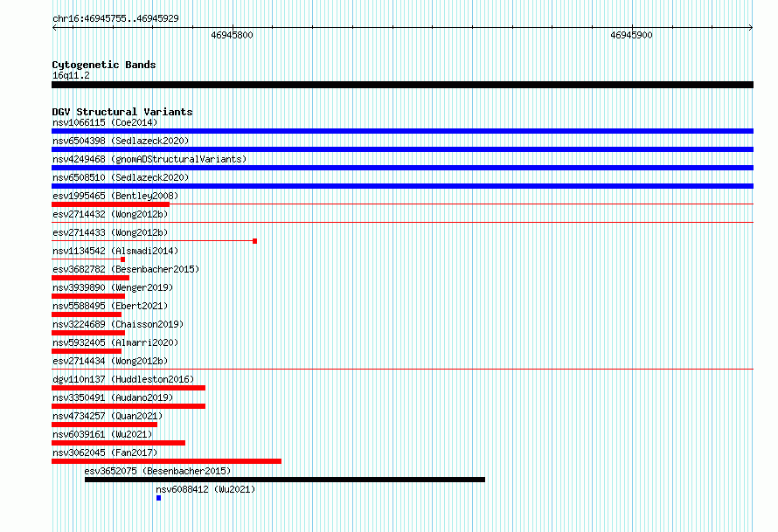This screenshot has width=778, height=532.
Task: Select the nsv3939890 (Wenger2019) variant label
Action: pos(113,287)
